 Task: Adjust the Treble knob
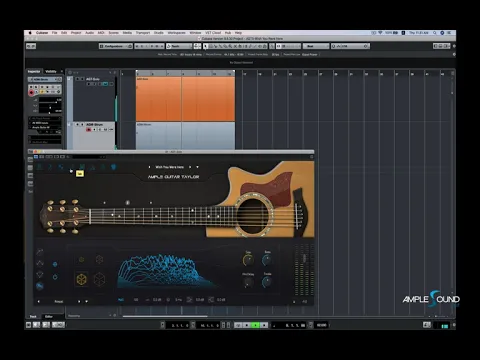pos(267,282)
